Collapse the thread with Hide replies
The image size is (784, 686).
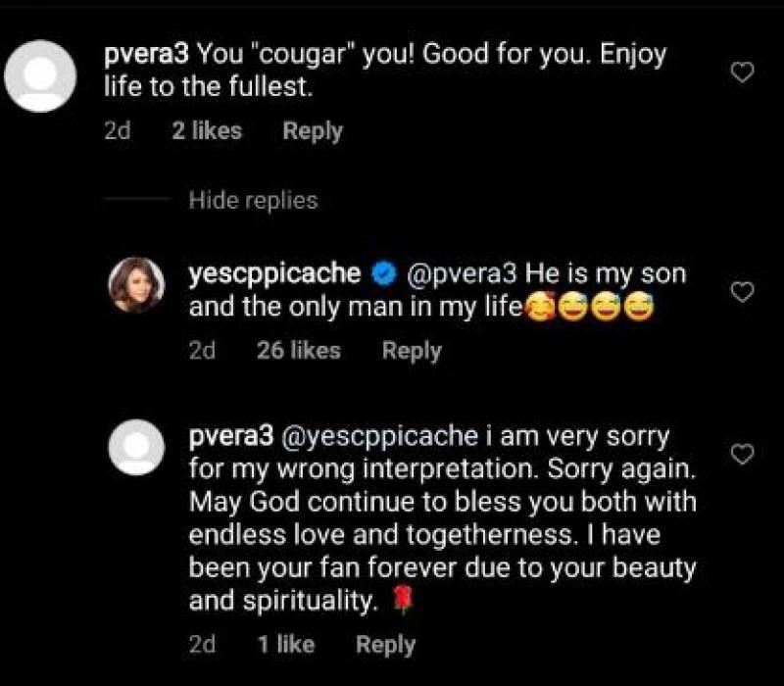click(253, 201)
